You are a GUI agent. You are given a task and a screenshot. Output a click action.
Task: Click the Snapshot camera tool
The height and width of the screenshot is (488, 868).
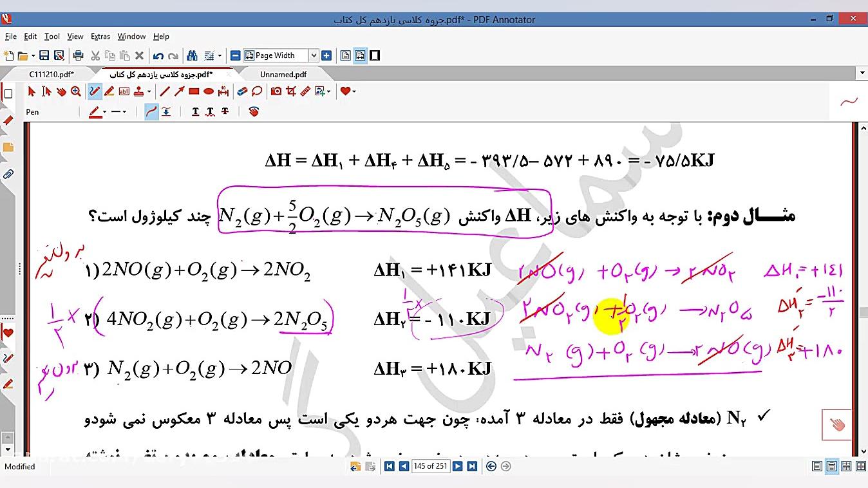(276, 91)
